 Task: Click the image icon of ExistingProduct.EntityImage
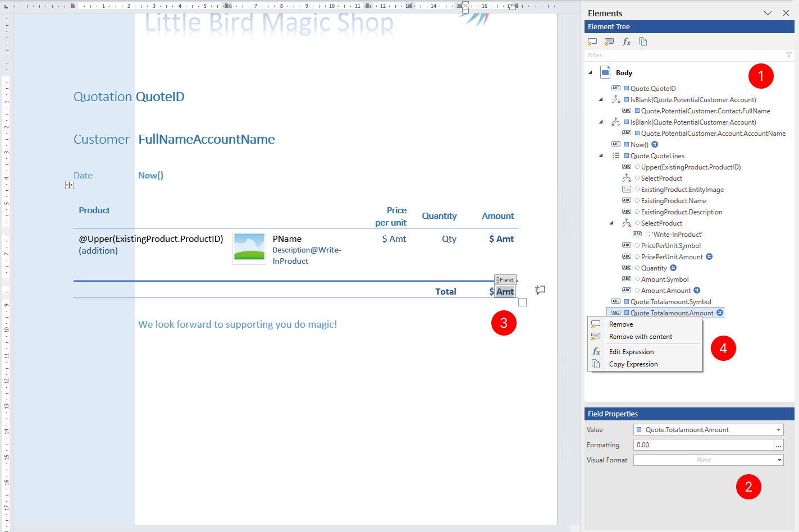627,189
